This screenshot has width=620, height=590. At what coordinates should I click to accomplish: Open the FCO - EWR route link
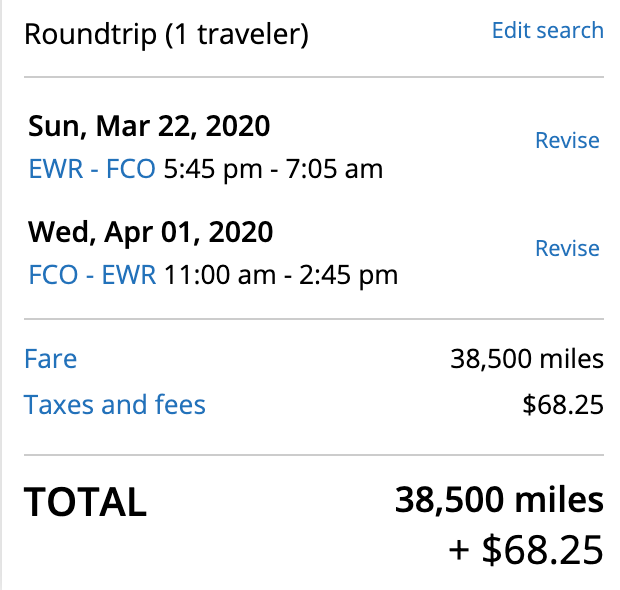pyautogui.click(x=92, y=274)
